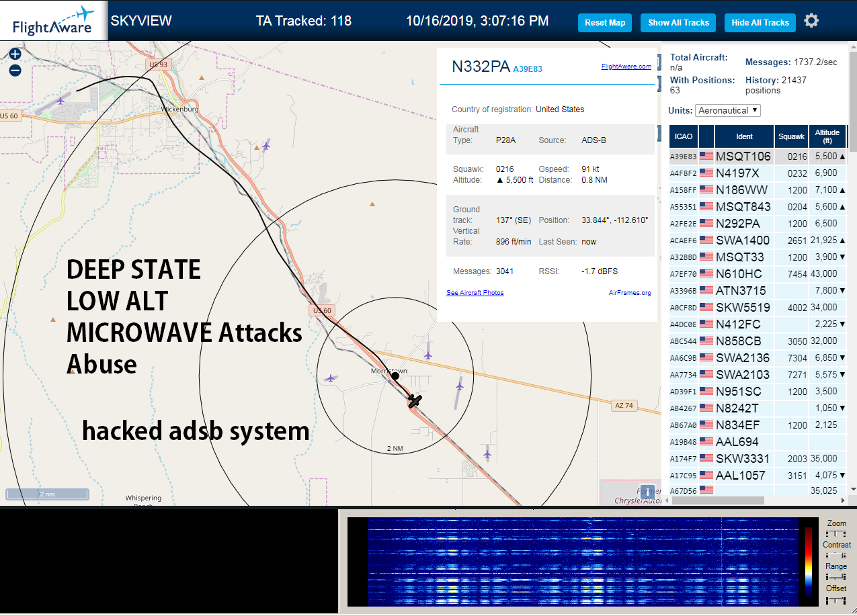857x616 pixels.
Task: Open the See Aircraft Photos link
Action: point(475,293)
